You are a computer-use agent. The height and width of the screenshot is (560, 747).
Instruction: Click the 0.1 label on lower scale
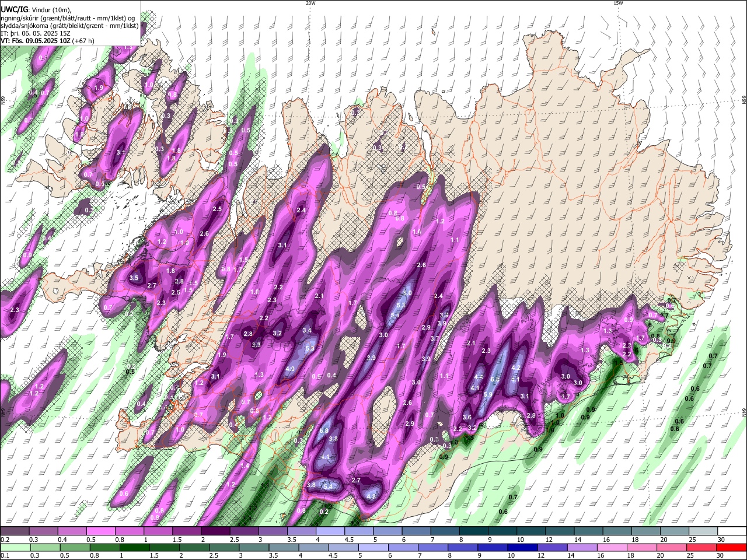click(5, 555)
